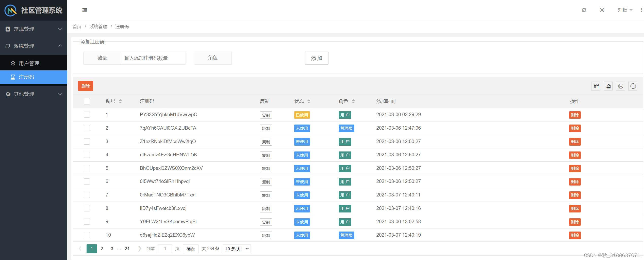Click 系统管理 breadcrumb link

[98, 27]
